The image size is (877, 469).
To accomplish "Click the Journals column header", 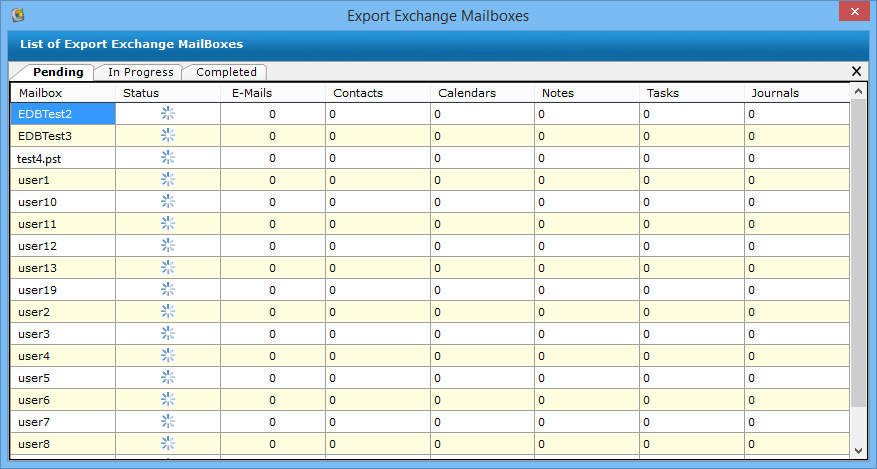I will coord(797,93).
